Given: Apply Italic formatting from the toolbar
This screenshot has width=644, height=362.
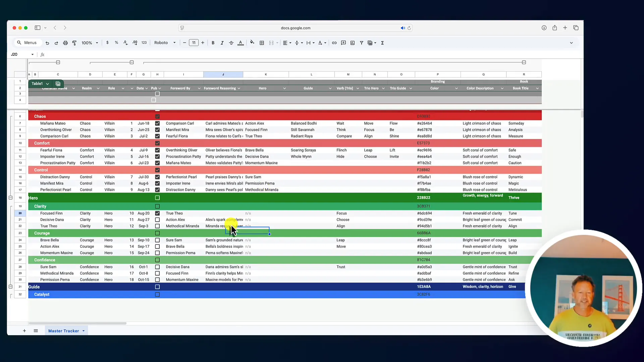Looking at the screenshot, I should 222,43.
